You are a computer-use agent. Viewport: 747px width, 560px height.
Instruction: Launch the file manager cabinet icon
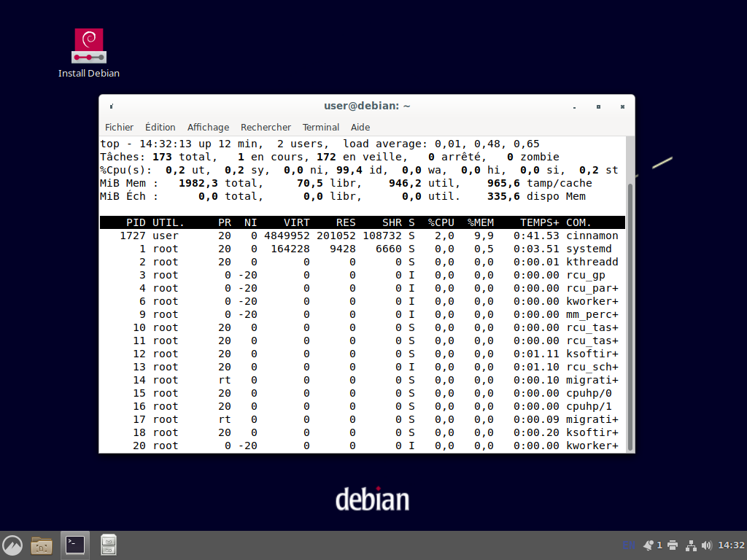click(109, 545)
